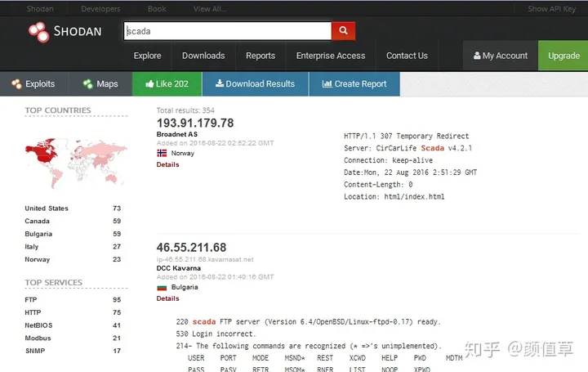Click Create Report button
Viewport: 588px width, 372px height.
coord(354,83)
